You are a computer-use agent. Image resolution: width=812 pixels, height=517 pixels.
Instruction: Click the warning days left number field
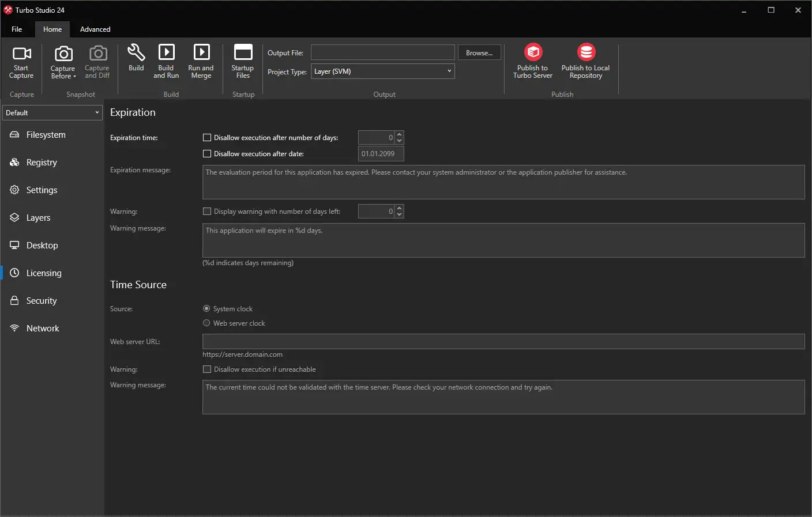click(377, 212)
